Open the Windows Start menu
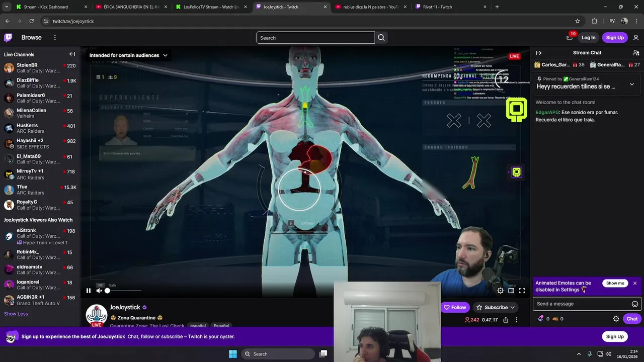Screen dimensions: 644x362 (x=233, y=354)
